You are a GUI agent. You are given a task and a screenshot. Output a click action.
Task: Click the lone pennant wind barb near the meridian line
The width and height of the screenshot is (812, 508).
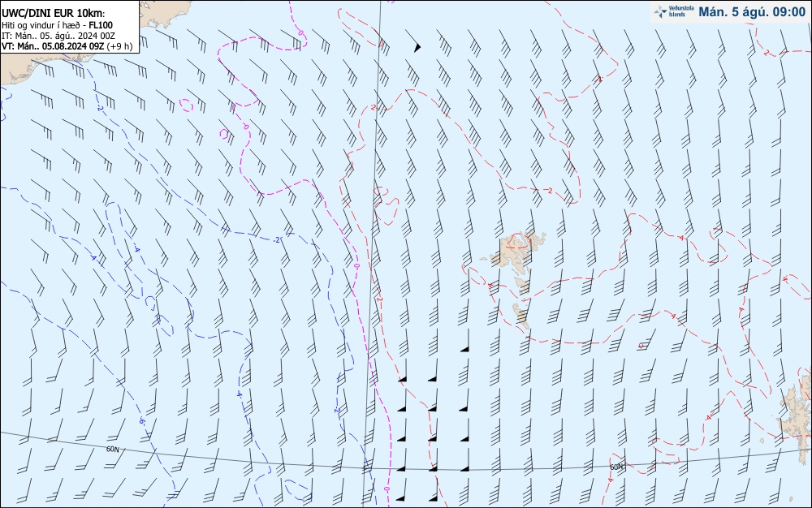coord(412,41)
